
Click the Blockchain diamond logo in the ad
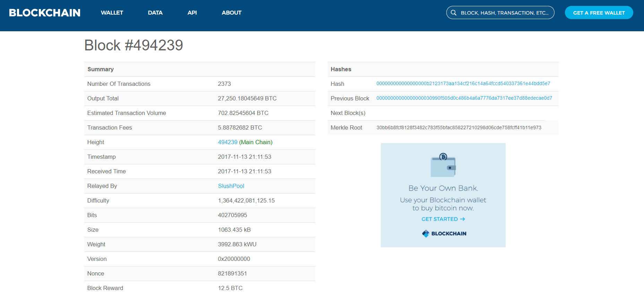426,233
